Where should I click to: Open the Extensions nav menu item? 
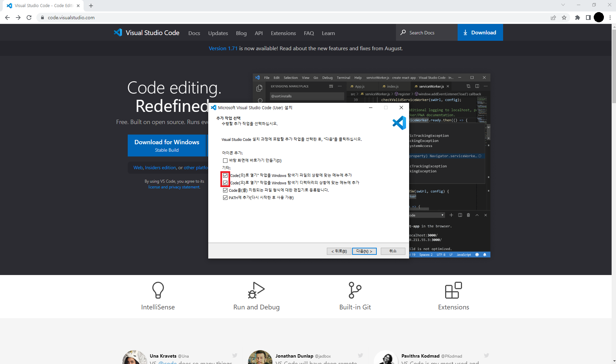(x=283, y=33)
